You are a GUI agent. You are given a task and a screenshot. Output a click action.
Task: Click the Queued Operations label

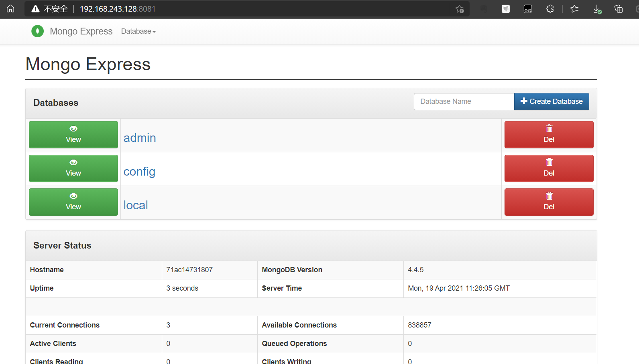[294, 344]
